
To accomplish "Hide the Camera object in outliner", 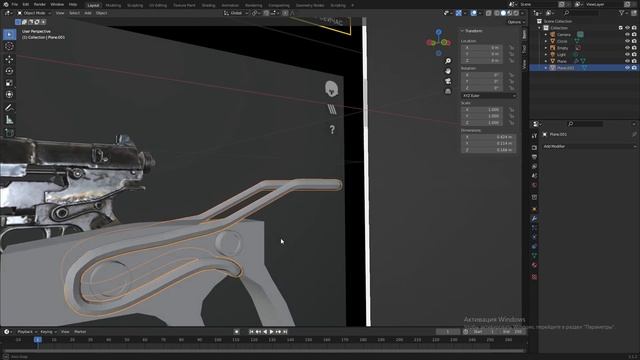I will (x=627, y=35).
